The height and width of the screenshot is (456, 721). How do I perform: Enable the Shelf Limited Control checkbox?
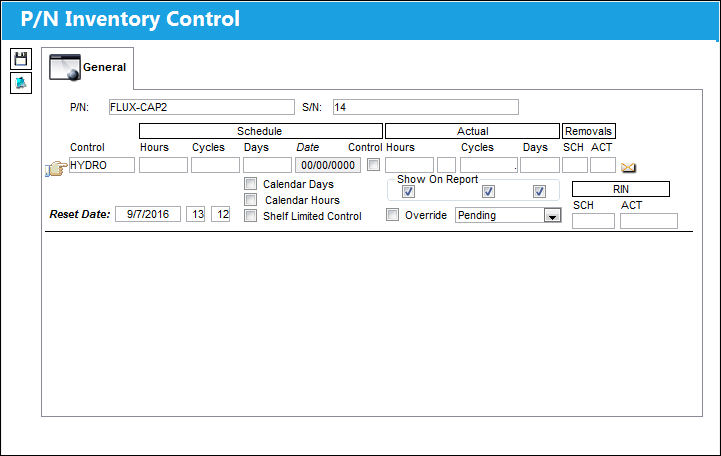pos(251,216)
